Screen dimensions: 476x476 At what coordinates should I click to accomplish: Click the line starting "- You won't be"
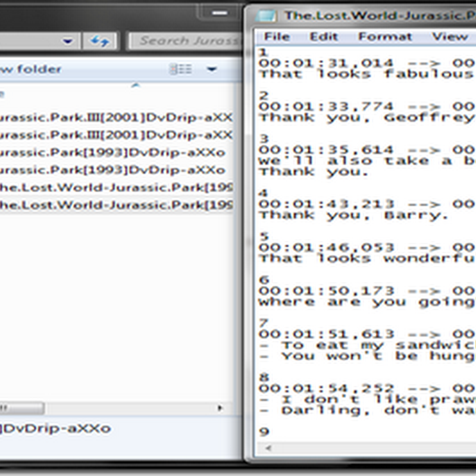(367, 356)
